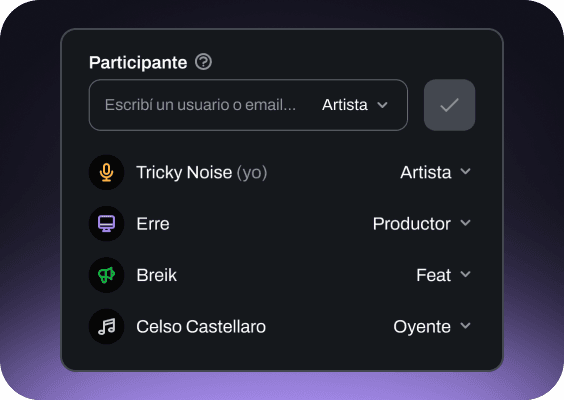Select the Breik participant name
Viewport: 564px width, 400px height.
click(156, 275)
